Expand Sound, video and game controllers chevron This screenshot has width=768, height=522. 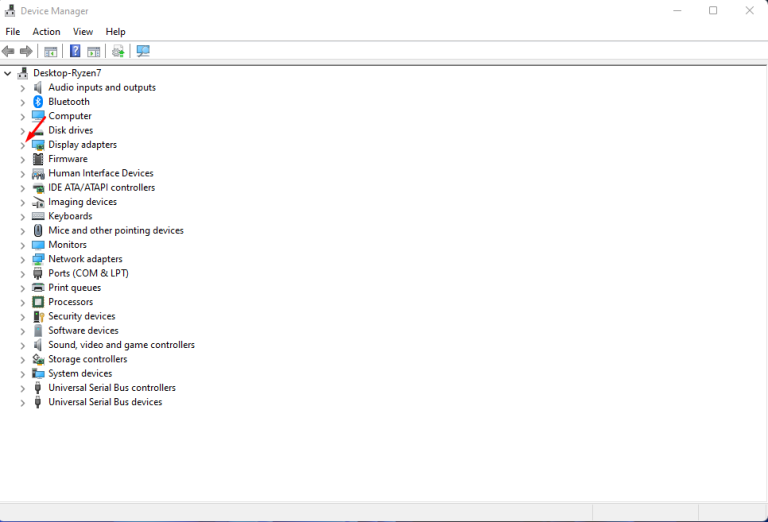(x=23, y=346)
